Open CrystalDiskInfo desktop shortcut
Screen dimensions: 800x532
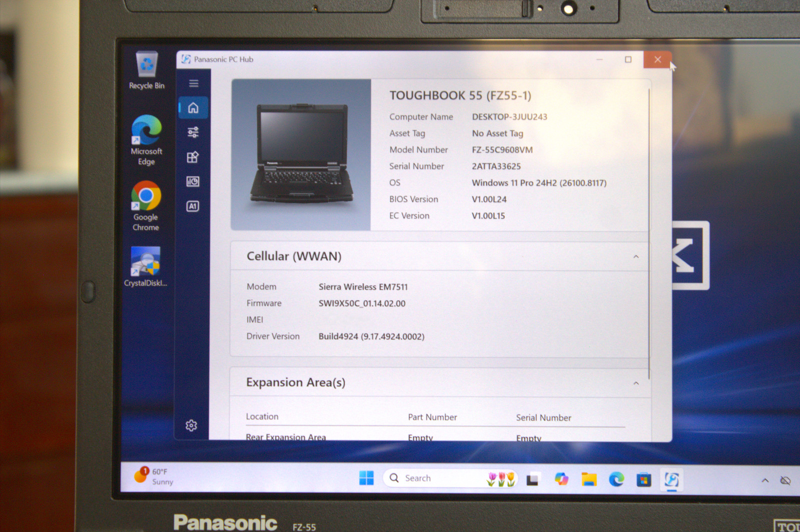coord(145,267)
